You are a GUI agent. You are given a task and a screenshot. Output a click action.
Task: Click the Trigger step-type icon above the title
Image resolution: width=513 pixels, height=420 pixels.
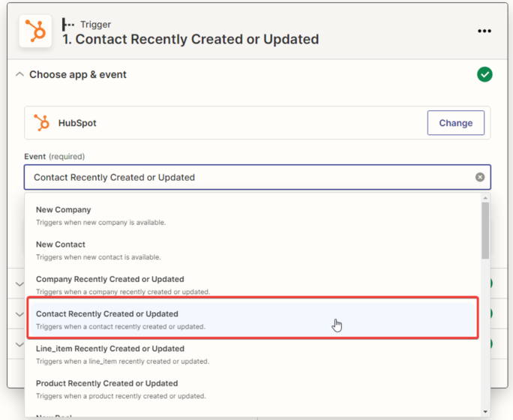pos(68,25)
